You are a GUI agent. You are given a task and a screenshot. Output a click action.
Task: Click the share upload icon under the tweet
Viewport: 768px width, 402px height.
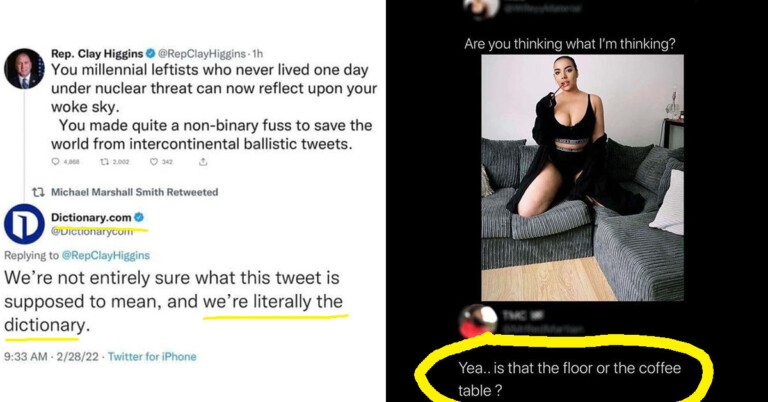203,162
